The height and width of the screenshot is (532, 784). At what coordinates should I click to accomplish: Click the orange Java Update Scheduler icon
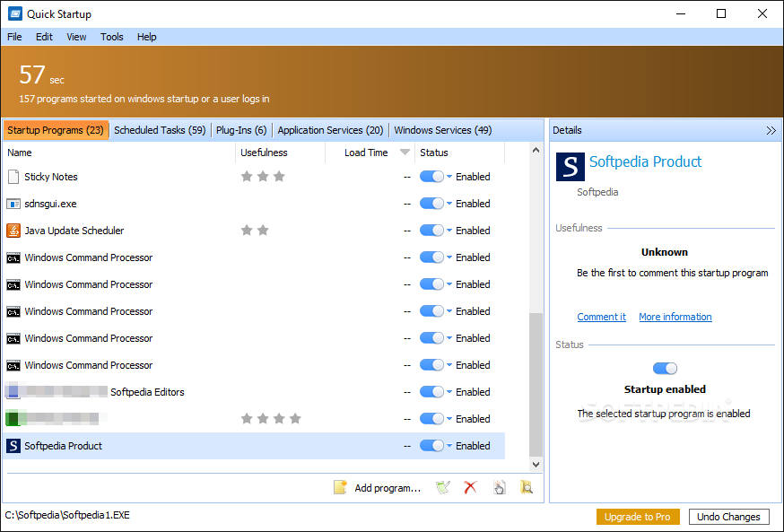[13, 231]
